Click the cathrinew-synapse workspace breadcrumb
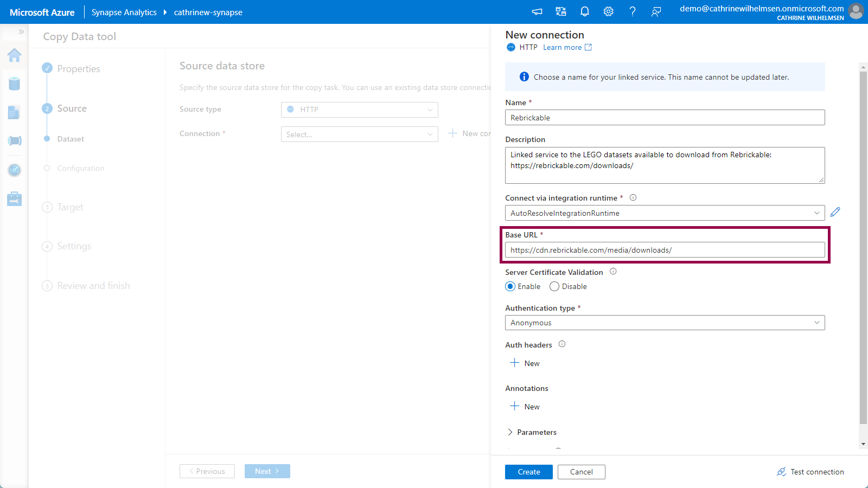Screen dimensions: 868x488 tap(208, 12)
